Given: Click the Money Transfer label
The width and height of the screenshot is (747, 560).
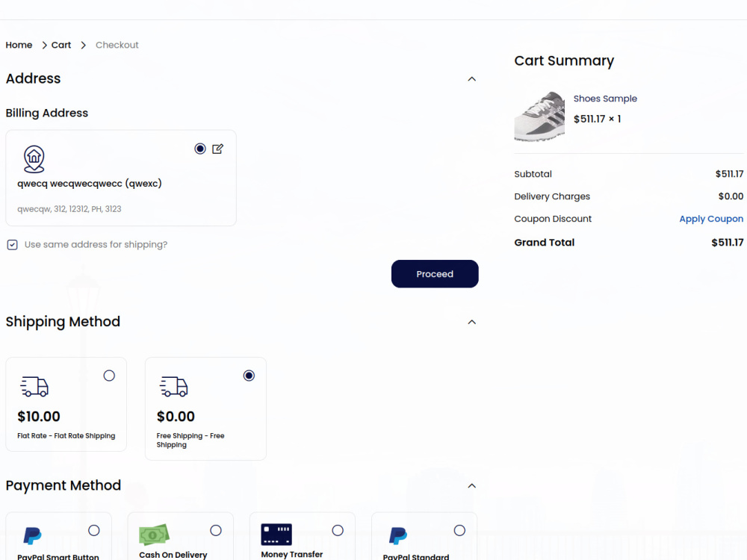Looking at the screenshot, I should pos(292,554).
